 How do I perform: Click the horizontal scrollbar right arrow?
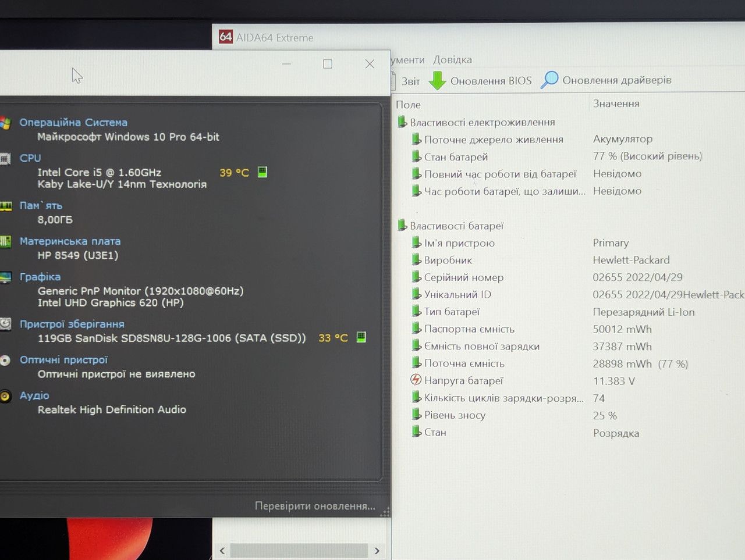tap(377, 550)
